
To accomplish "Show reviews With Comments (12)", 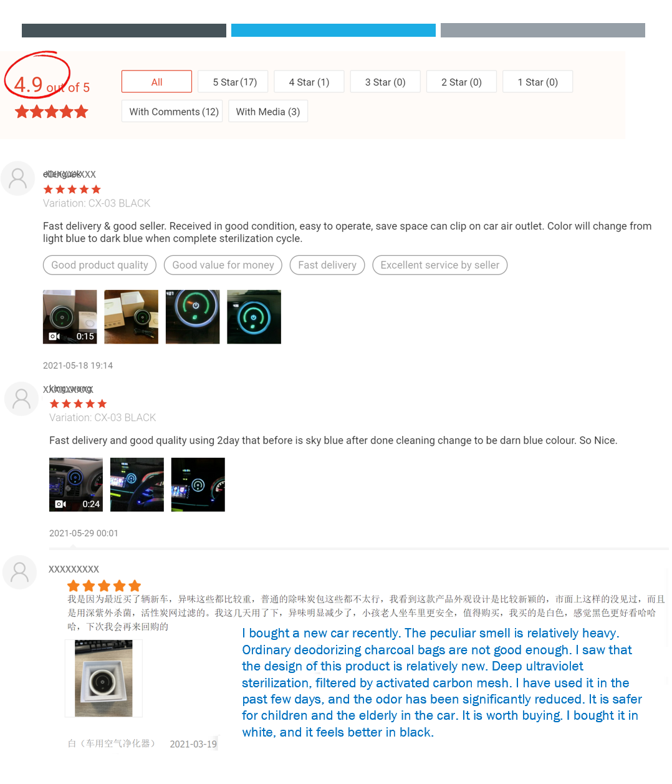I will click(x=172, y=112).
